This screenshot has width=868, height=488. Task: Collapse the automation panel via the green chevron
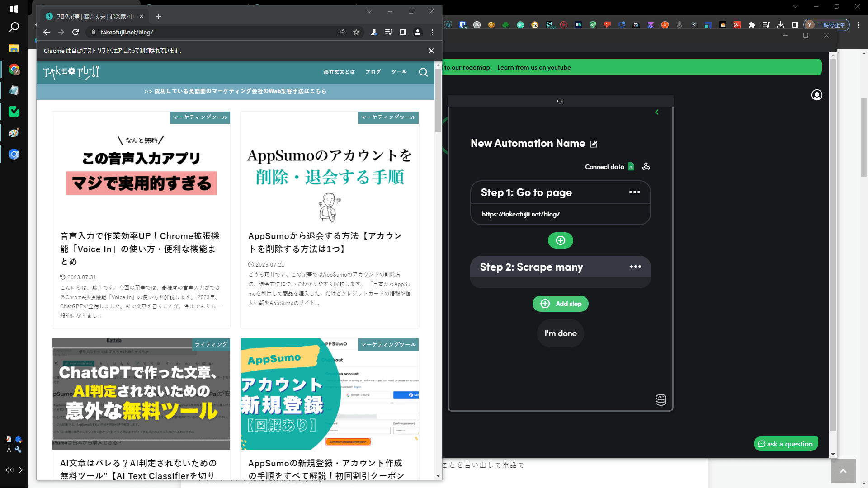click(656, 112)
